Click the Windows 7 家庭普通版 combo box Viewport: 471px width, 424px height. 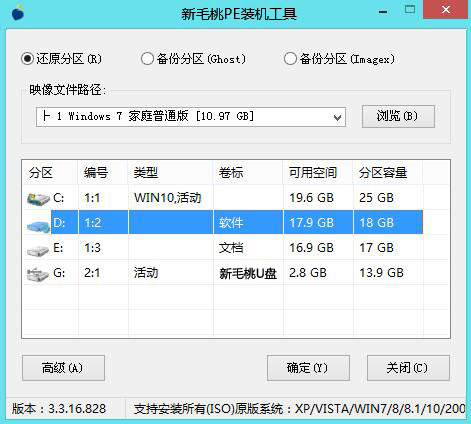(191, 117)
